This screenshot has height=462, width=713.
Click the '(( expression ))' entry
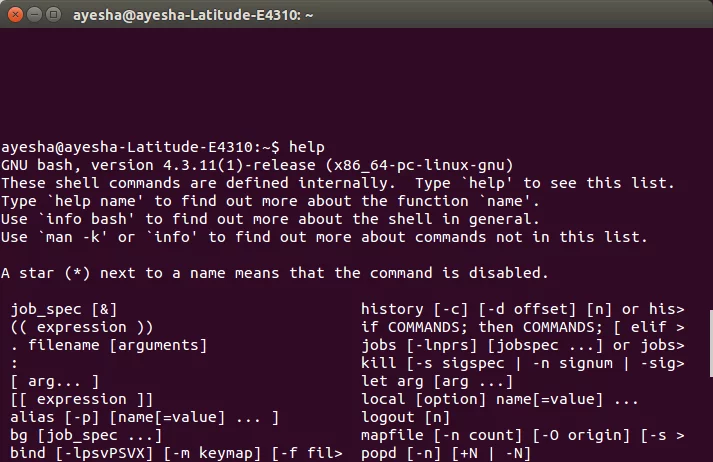pos(82,327)
